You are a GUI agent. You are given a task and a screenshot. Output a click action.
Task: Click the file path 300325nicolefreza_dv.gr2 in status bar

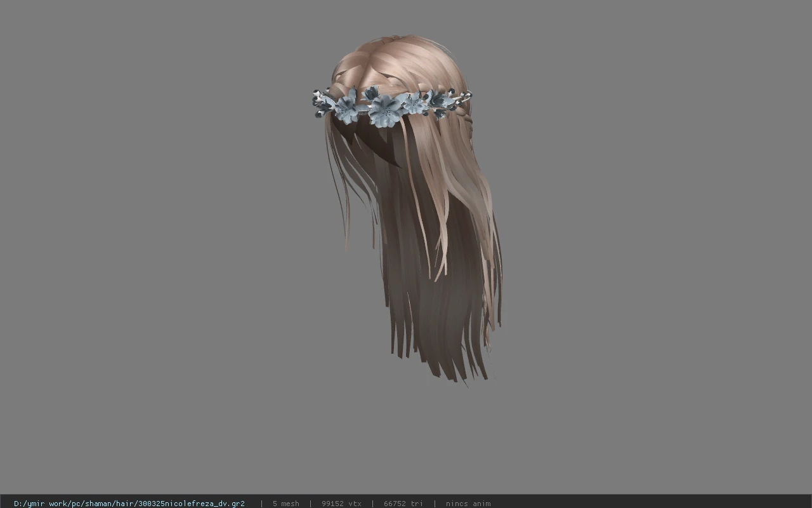pos(129,504)
